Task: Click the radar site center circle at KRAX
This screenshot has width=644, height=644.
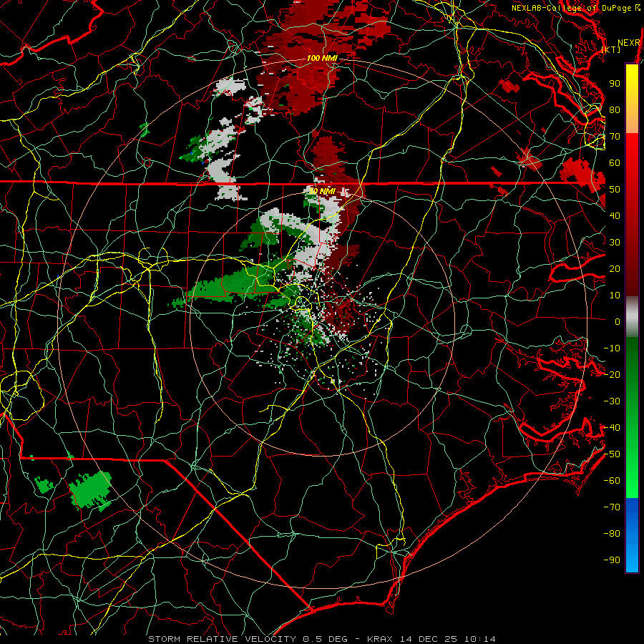Action: coord(301,303)
